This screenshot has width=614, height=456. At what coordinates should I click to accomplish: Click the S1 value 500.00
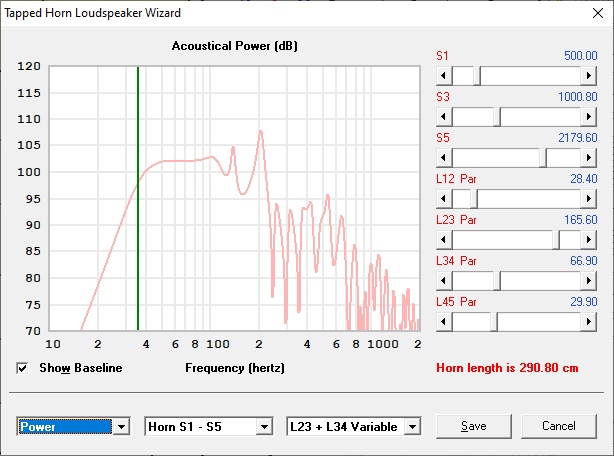[x=581, y=56]
